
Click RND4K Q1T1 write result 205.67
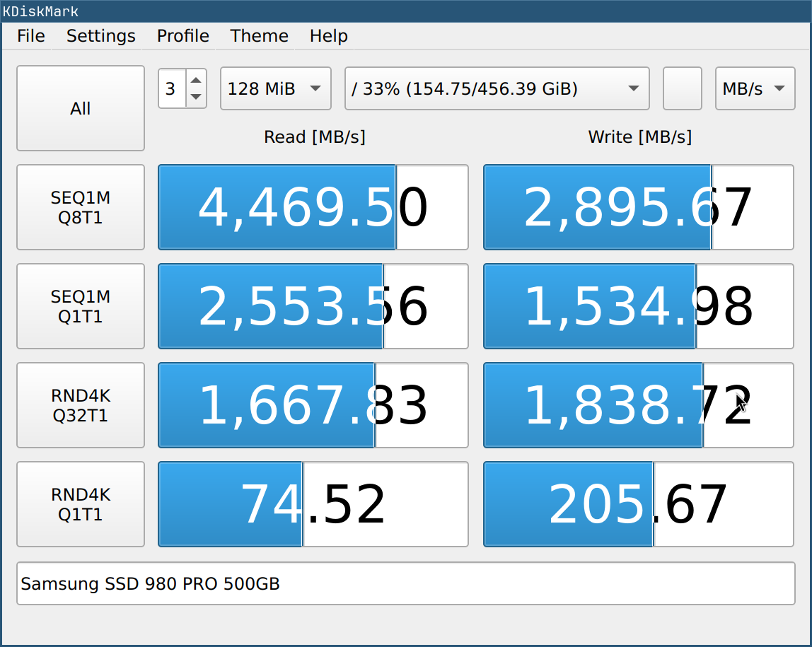[639, 504]
